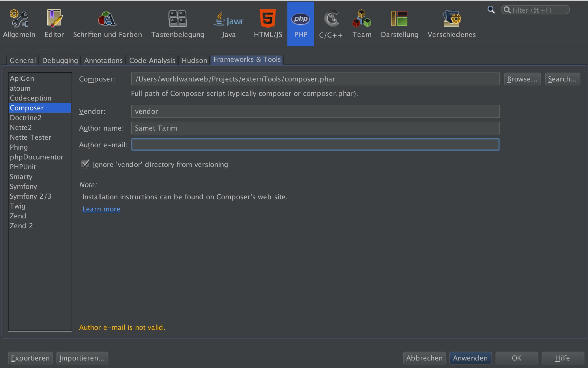Toggle Ignore 'vendor' directory checkbox
588x368 pixels.
(85, 164)
